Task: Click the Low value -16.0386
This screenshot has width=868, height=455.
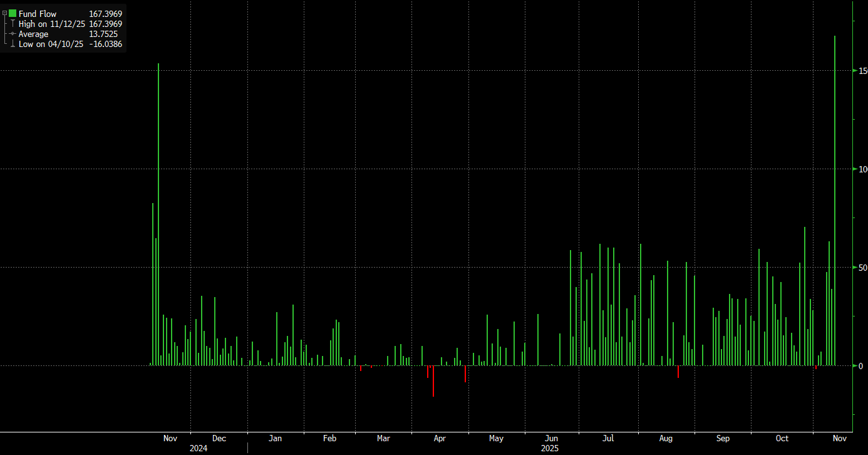Action: tap(106, 44)
